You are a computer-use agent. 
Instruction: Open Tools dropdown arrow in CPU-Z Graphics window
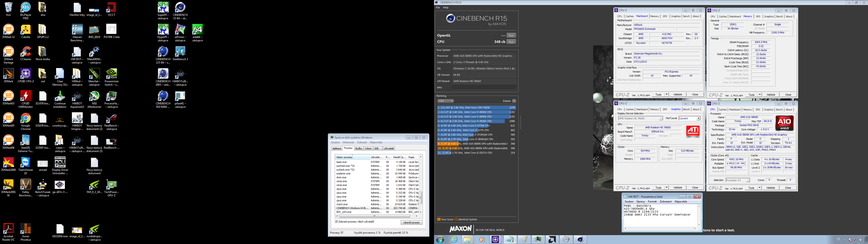667,188
